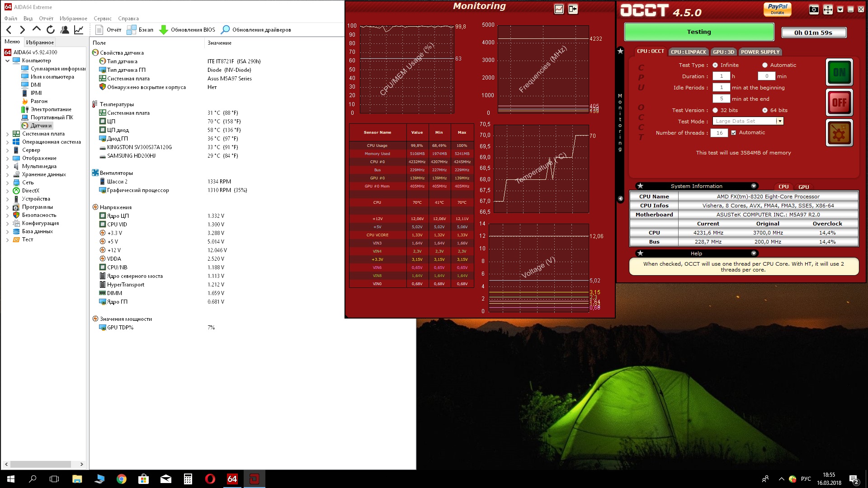
Task: Click the OCCT move-window cross icon
Action: pos(828,9)
